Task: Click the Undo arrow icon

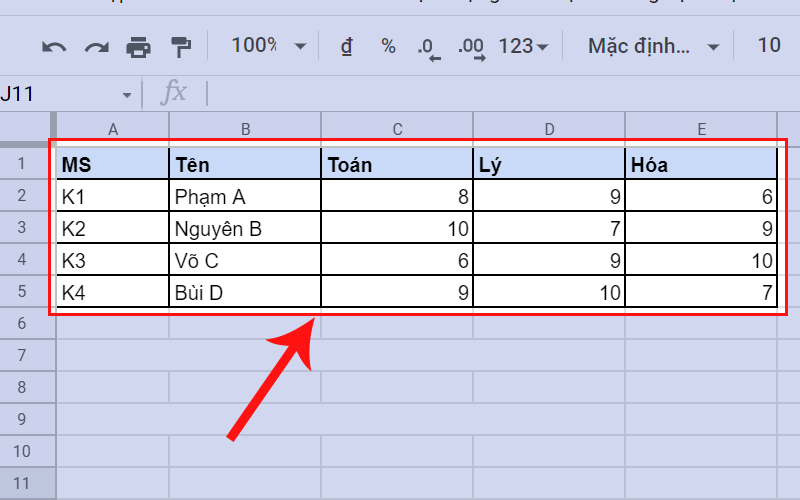Action: tap(54, 46)
